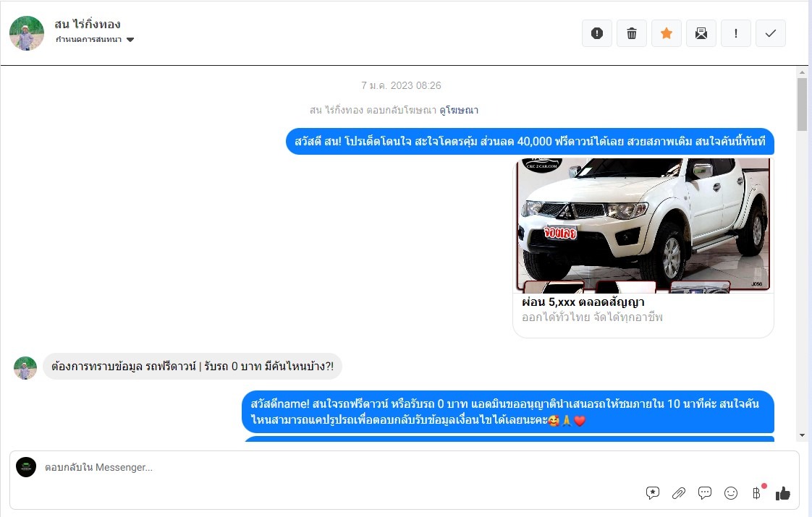Mark conversation done with checkmark button
Image resolution: width=812 pixels, height=517 pixels.
771,33
